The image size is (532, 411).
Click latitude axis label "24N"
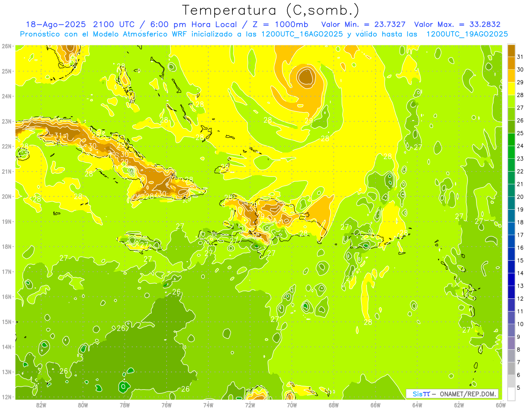tap(7, 96)
